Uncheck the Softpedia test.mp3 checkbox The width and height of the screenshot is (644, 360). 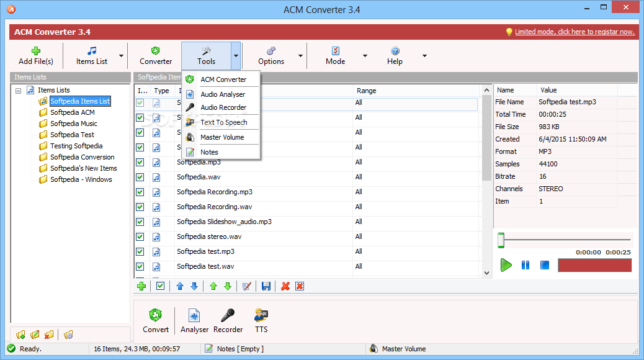coord(140,251)
